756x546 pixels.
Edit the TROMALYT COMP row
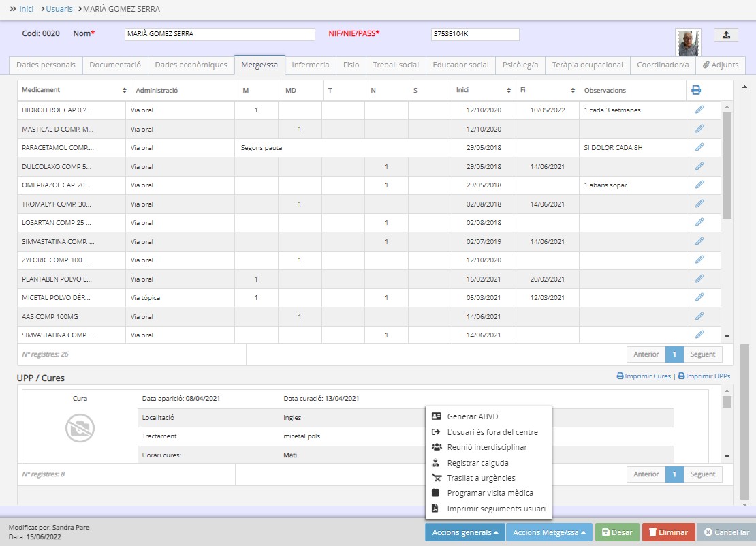(699, 204)
